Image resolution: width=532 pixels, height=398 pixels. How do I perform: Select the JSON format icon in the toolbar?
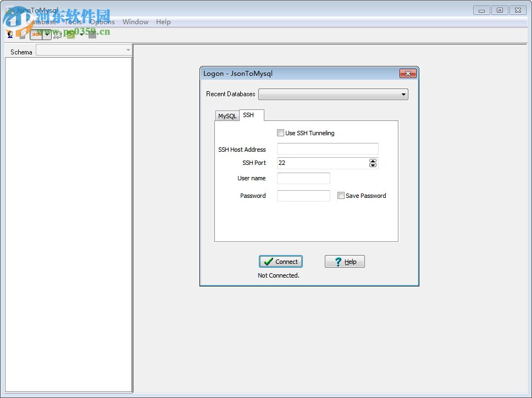coord(37,34)
